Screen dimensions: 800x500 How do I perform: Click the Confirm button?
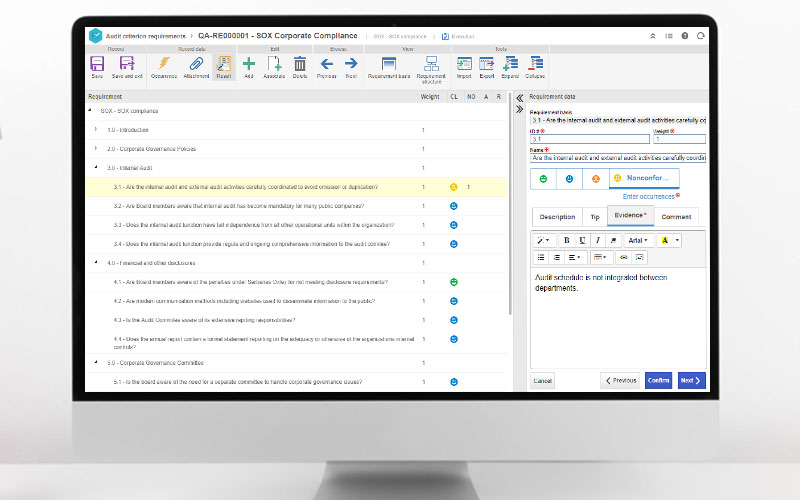click(658, 380)
